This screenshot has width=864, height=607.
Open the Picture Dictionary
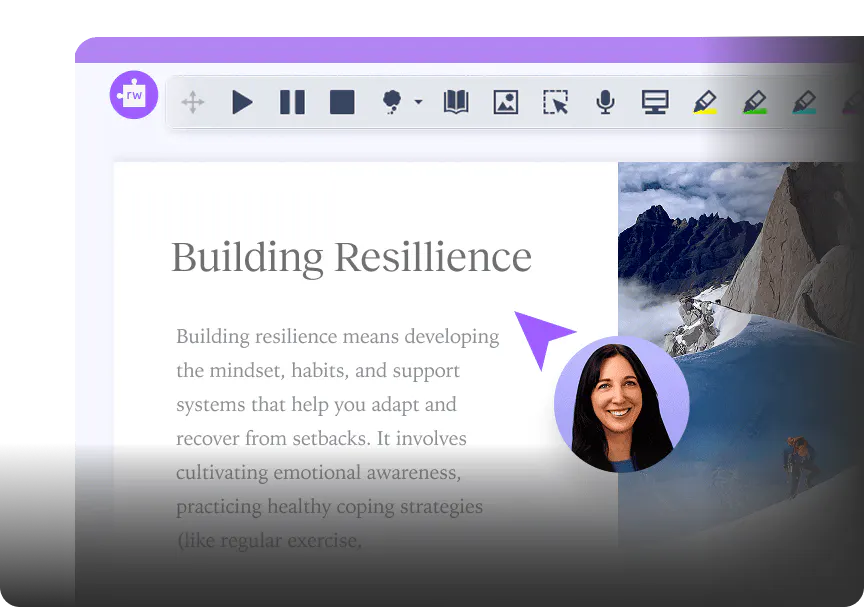(505, 102)
